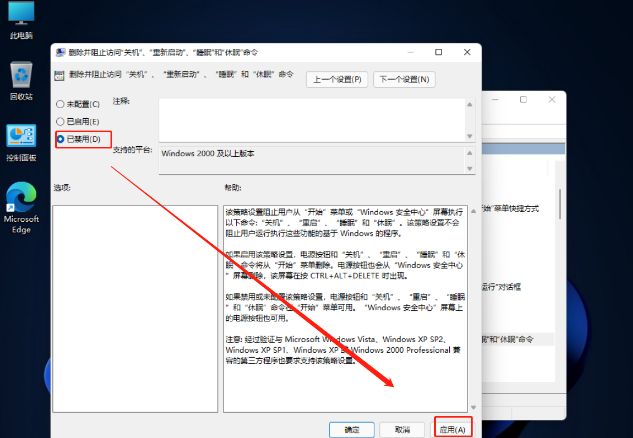Minimize the policy setting dialog
The width and height of the screenshot is (633, 438).
pos(411,52)
